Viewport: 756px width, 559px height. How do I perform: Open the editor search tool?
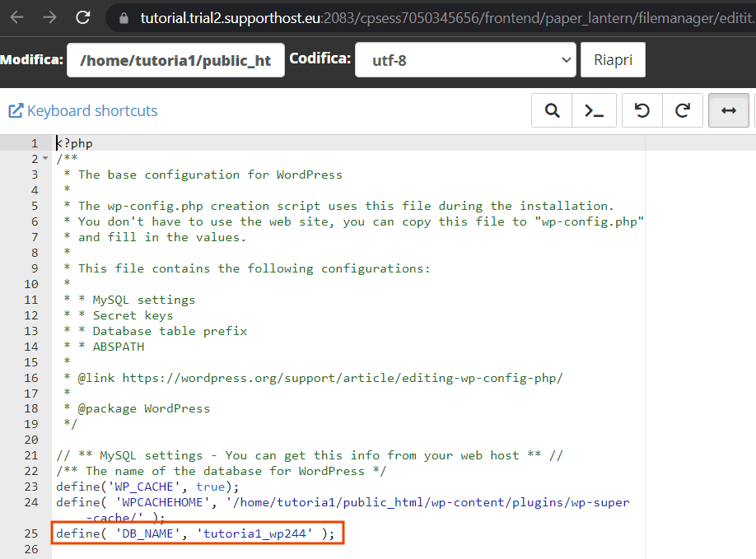pos(552,110)
